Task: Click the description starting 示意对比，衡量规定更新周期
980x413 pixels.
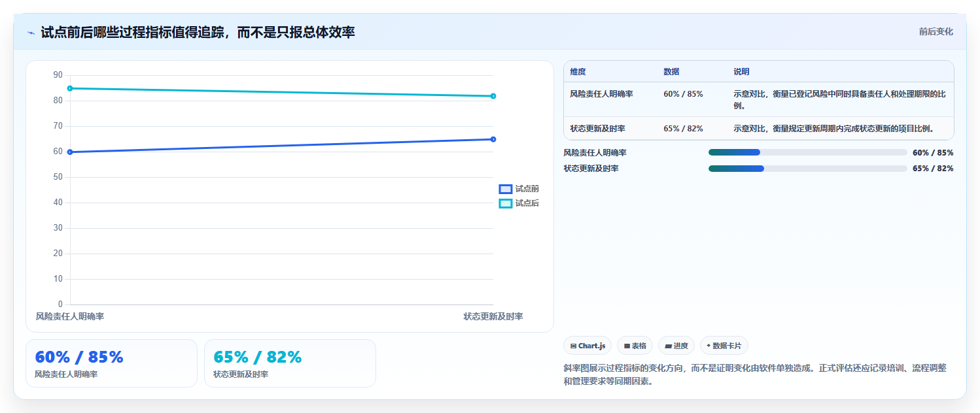Action: (x=833, y=129)
